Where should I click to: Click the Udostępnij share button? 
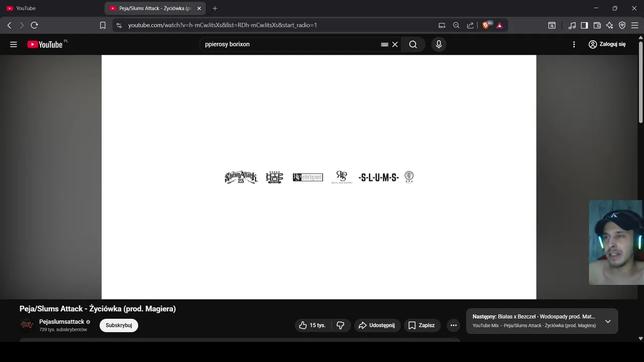(x=377, y=325)
